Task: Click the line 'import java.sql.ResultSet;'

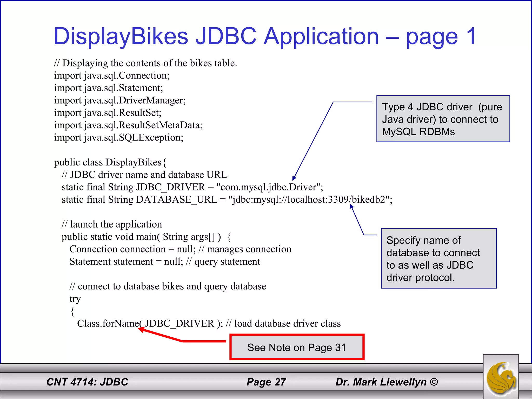Action: pos(108,113)
